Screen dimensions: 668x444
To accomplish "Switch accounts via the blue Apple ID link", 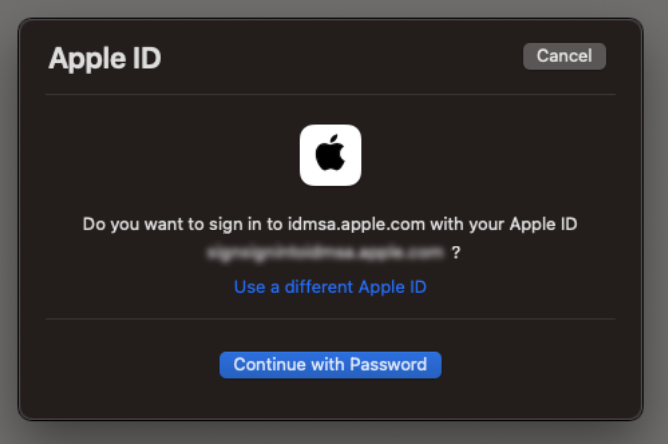I will 330,287.
